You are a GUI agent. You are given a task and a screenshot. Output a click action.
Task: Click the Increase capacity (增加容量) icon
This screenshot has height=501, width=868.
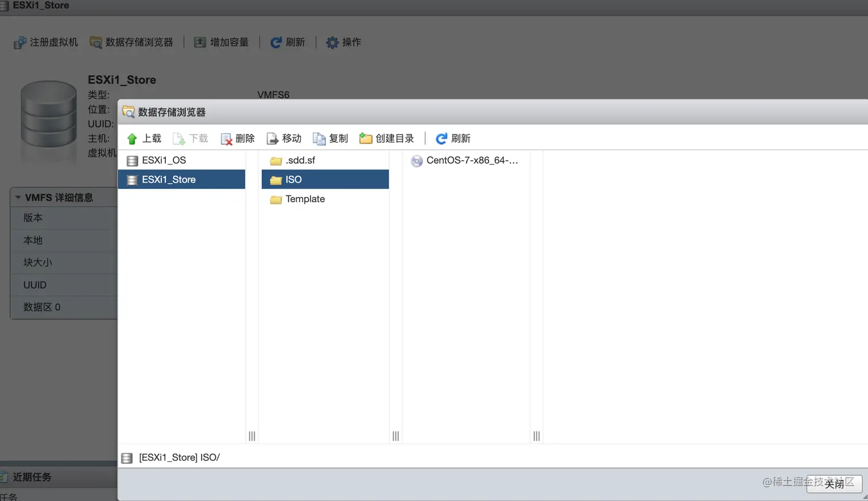coord(200,43)
